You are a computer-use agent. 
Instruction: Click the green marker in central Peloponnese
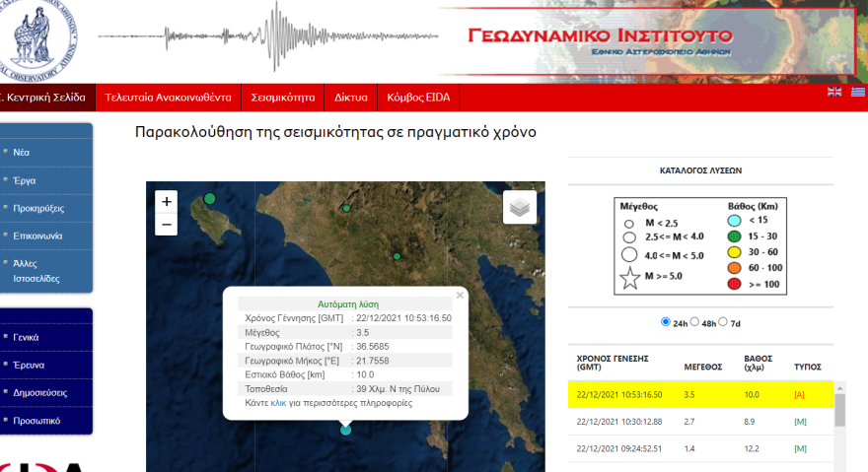(397, 256)
